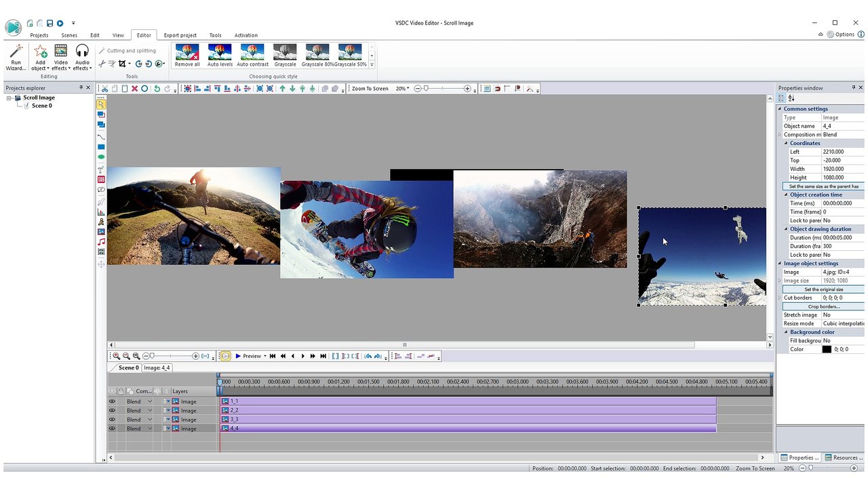Click the black background Color swatch
The image size is (868, 488).
tap(827, 349)
